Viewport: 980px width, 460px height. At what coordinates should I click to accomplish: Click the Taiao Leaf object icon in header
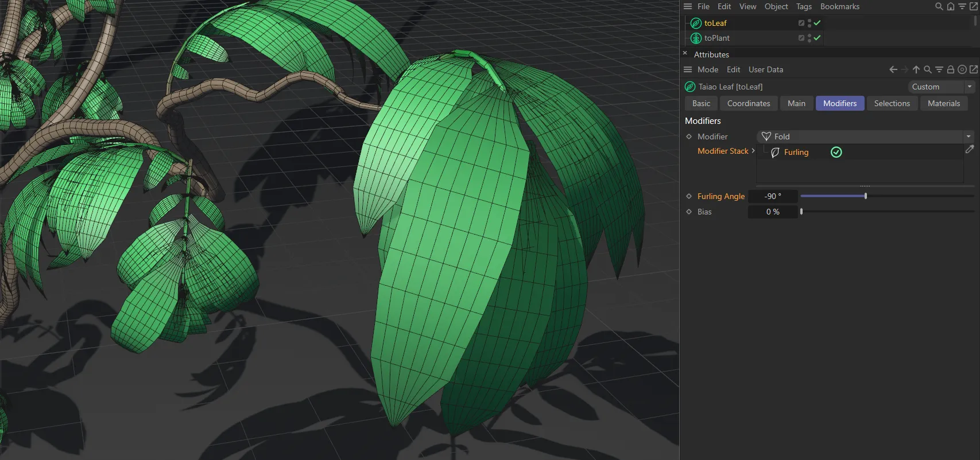point(690,87)
